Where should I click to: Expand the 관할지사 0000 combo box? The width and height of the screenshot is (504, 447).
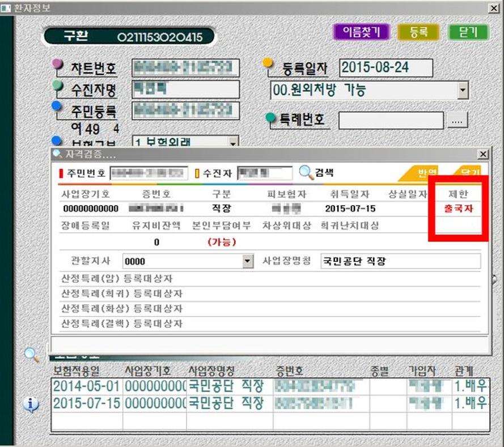click(248, 261)
